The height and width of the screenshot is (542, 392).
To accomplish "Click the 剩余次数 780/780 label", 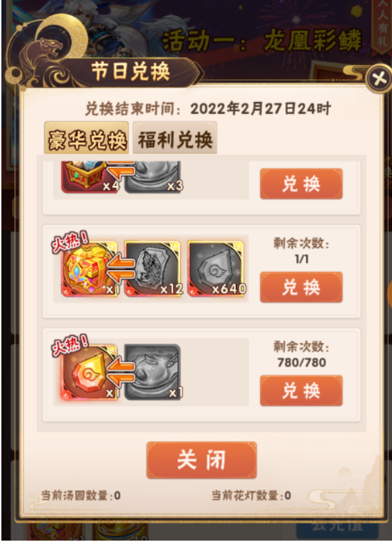I will point(301,355).
